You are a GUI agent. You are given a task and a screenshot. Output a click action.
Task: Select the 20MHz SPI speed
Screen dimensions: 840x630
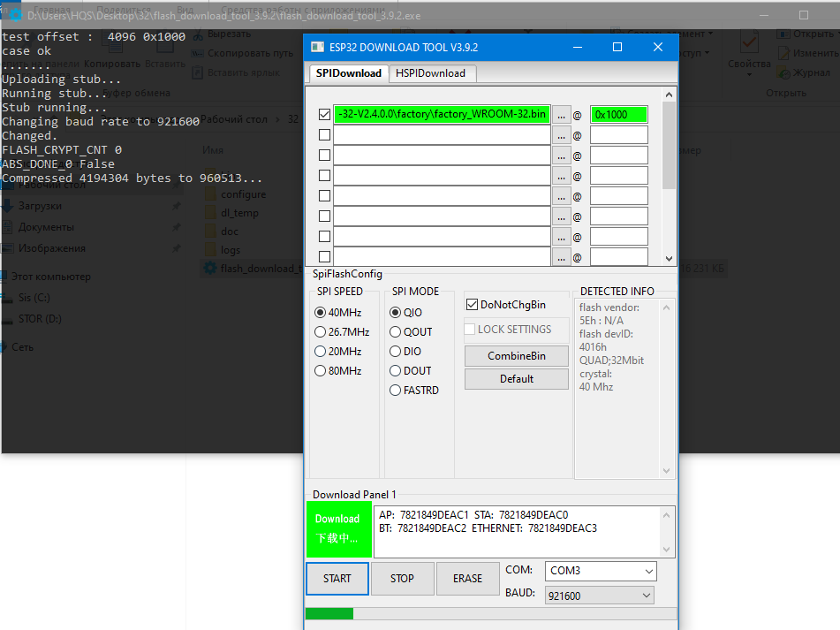click(338, 352)
